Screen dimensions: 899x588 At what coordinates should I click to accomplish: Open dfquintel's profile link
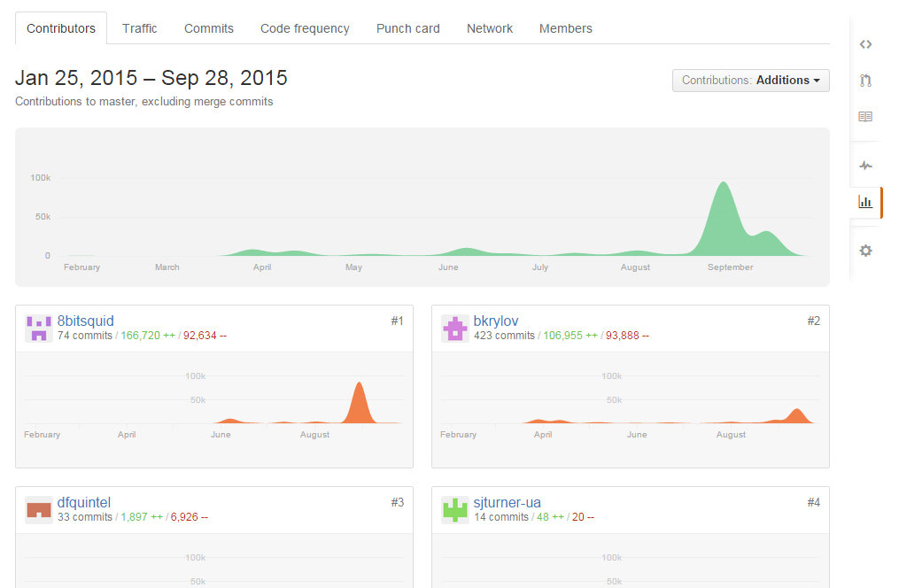point(84,503)
